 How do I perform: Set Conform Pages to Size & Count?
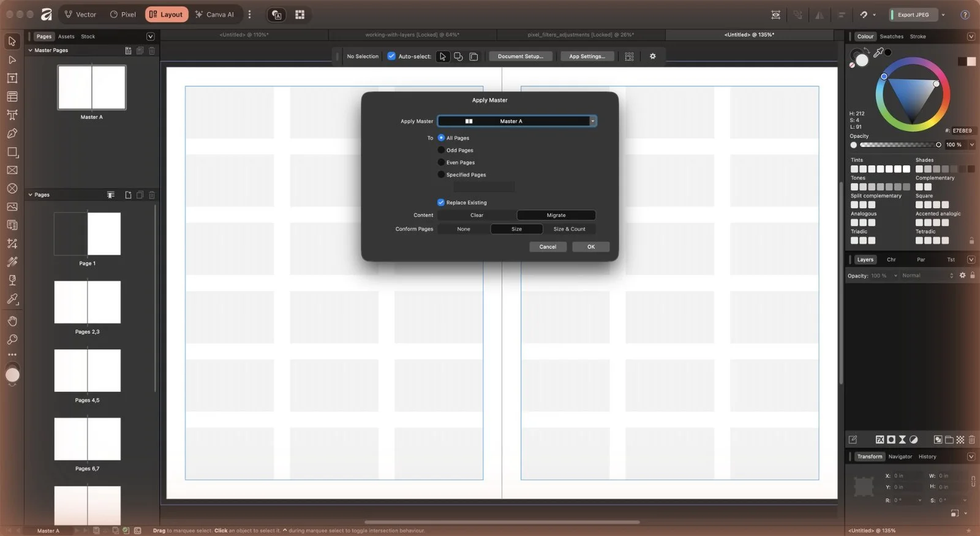[x=569, y=229]
